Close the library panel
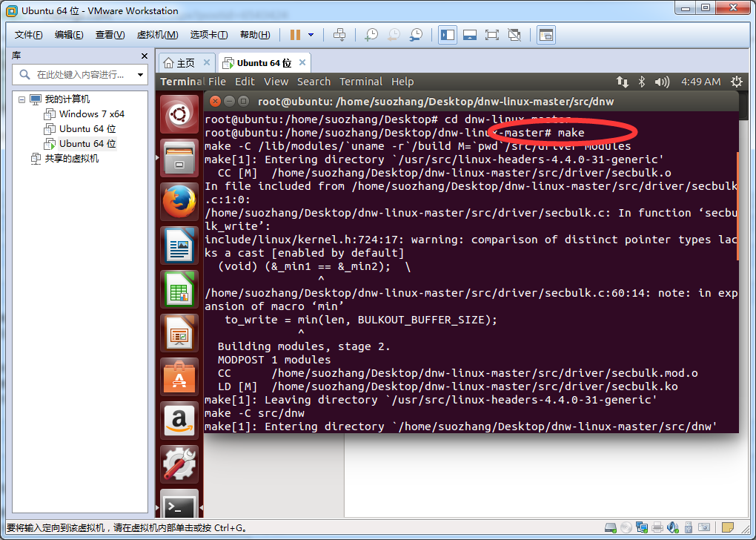756x540 pixels. click(145, 56)
